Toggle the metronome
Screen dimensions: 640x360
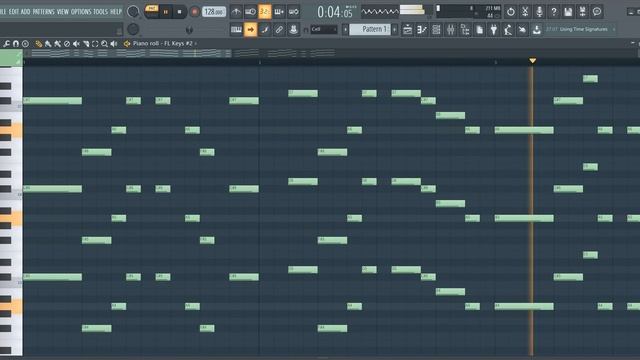(x=236, y=12)
